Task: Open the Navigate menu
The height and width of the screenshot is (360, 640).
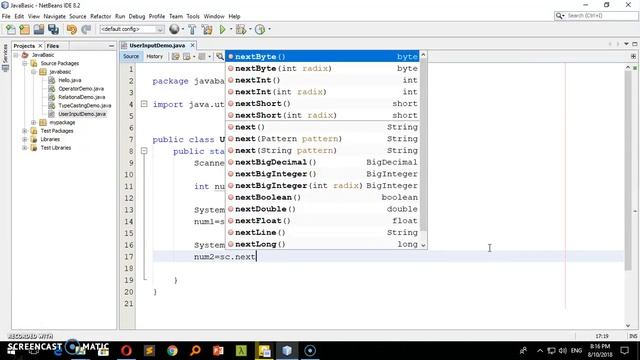Action: pos(55,16)
